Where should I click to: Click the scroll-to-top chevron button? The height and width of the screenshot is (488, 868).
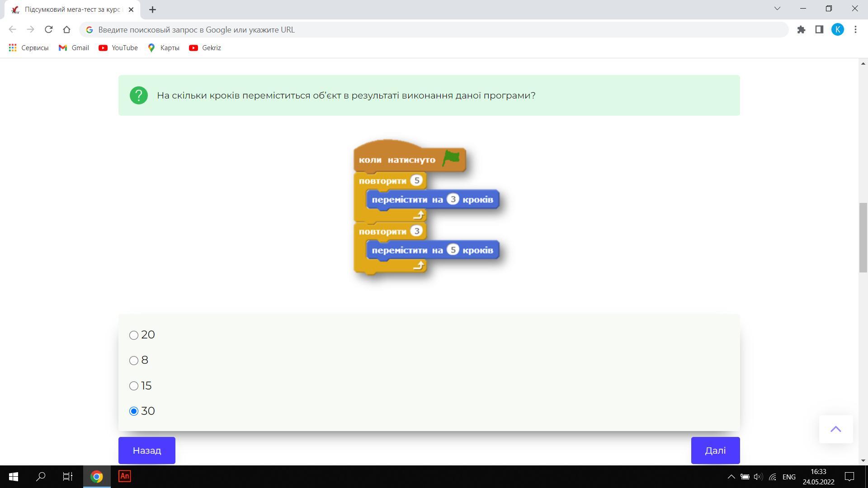point(835,429)
